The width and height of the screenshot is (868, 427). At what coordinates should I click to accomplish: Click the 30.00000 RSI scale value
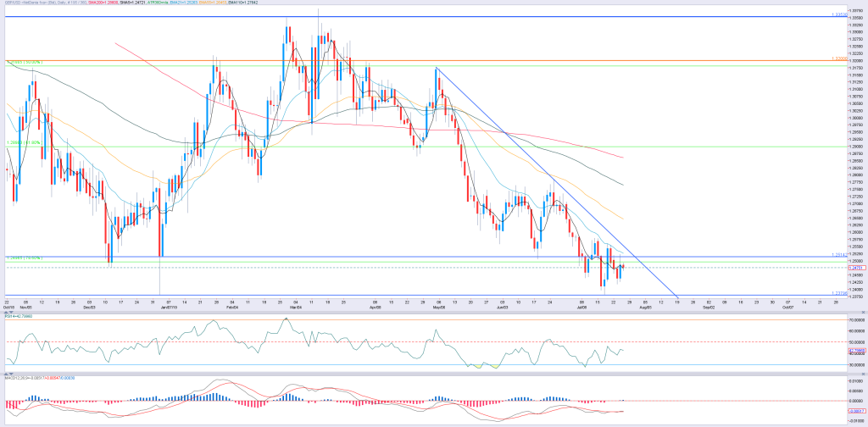(856, 365)
